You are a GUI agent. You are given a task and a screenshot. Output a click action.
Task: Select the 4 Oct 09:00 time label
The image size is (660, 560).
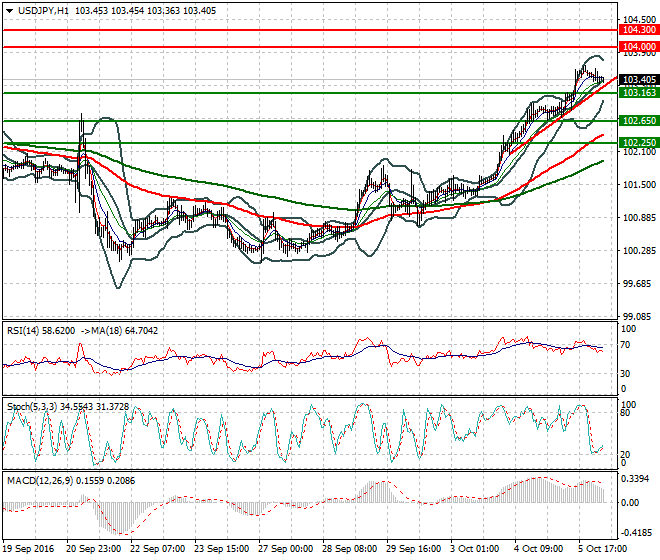click(x=539, y=549)
